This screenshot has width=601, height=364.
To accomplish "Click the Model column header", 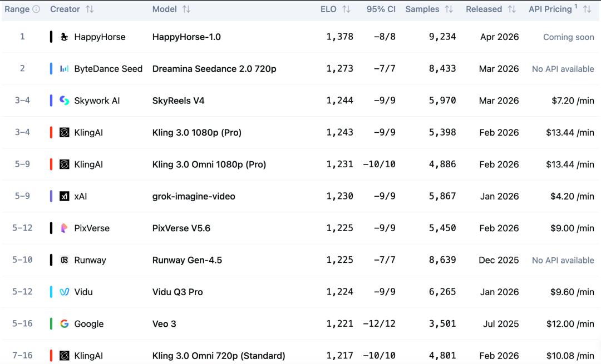I will (165, 9).
